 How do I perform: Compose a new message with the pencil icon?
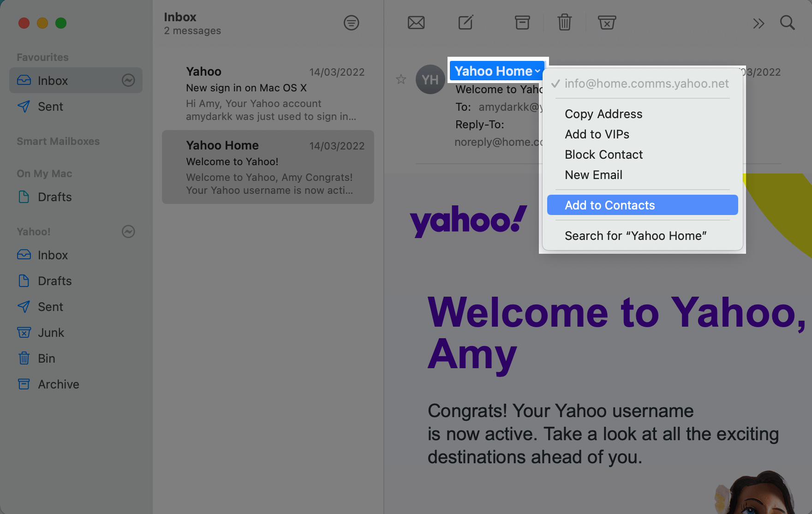coord(466,22)
